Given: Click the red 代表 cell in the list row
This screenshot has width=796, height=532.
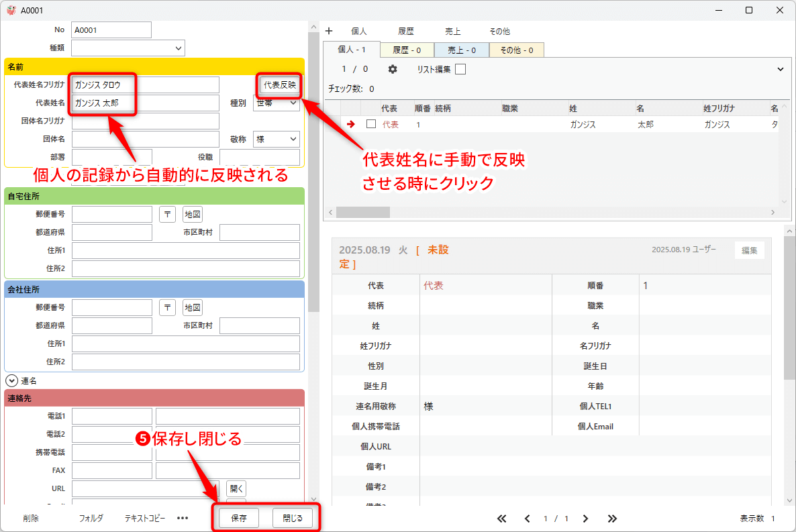Looking at the screenshot, I should click(x=391, y=124).
